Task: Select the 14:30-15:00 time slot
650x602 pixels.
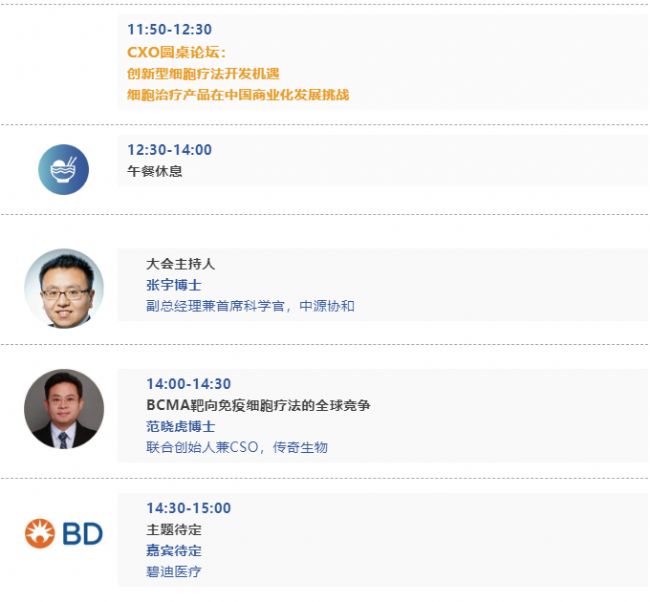Action: point(189,508)
